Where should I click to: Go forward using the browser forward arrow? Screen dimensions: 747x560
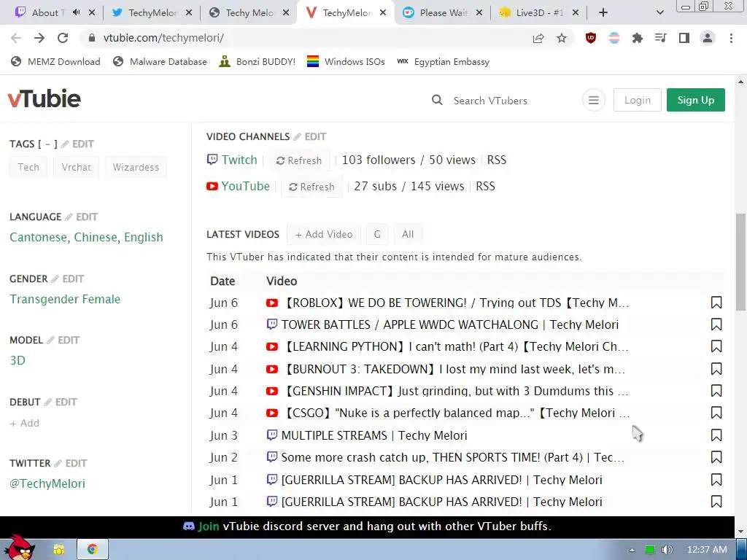click(39, 38)
